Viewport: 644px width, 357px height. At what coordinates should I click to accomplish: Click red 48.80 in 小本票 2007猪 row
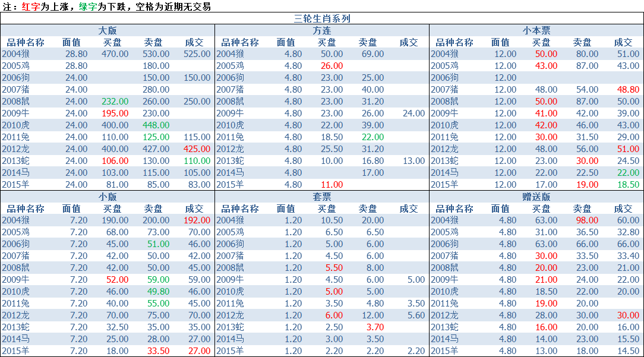point(629,90)
